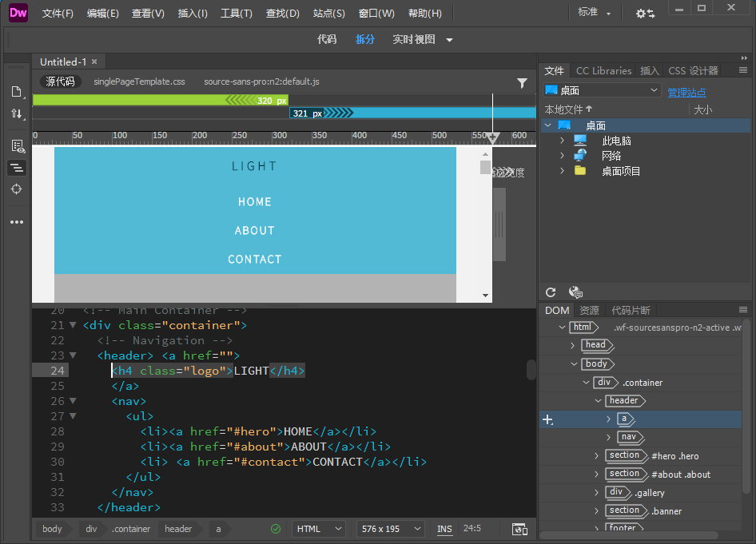Collapse code fold arrow at line 23
Screen dimensions: 756x544
[x=73, y=355]
